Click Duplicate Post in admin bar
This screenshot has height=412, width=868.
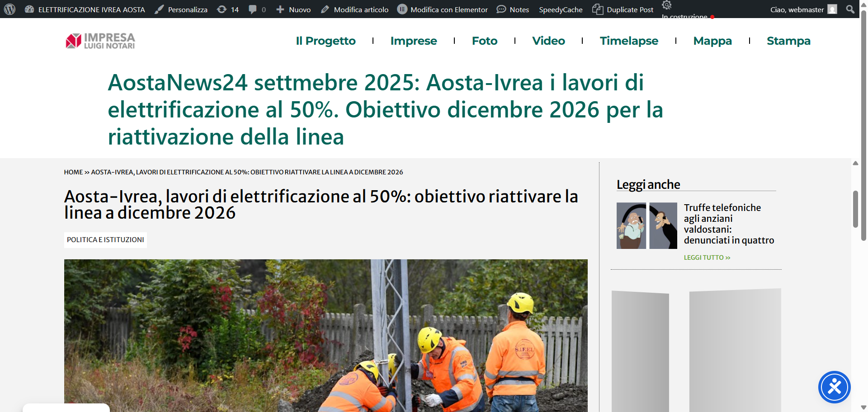point(623,9)
